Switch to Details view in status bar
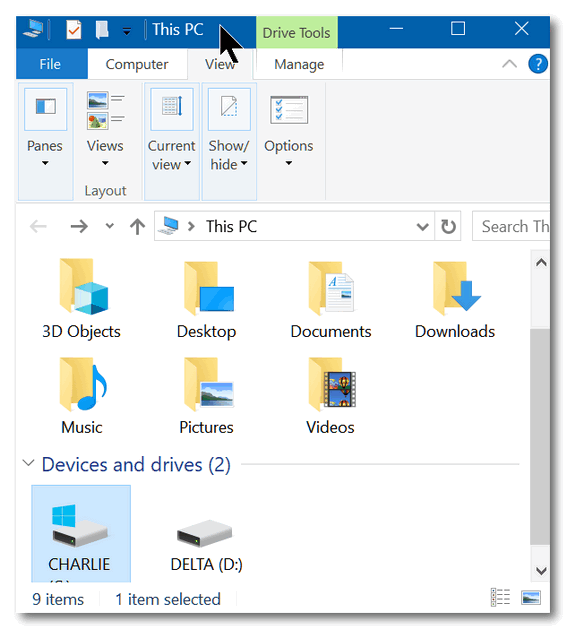The height and width of the screenshot is (630, 567). [501, 597]
